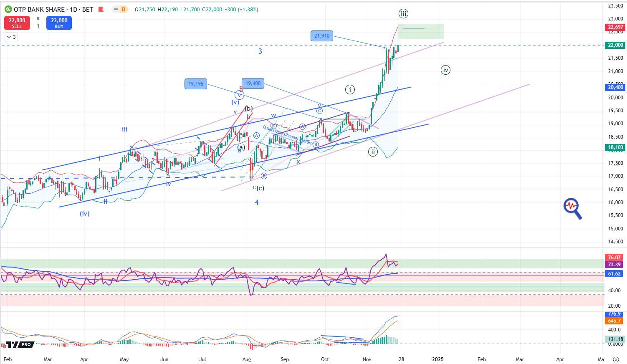Viewport: 627px width, 364px height.
Task: Click the 22,697 red price axis label
Action: pyautogui.click(x=615, y=27)
